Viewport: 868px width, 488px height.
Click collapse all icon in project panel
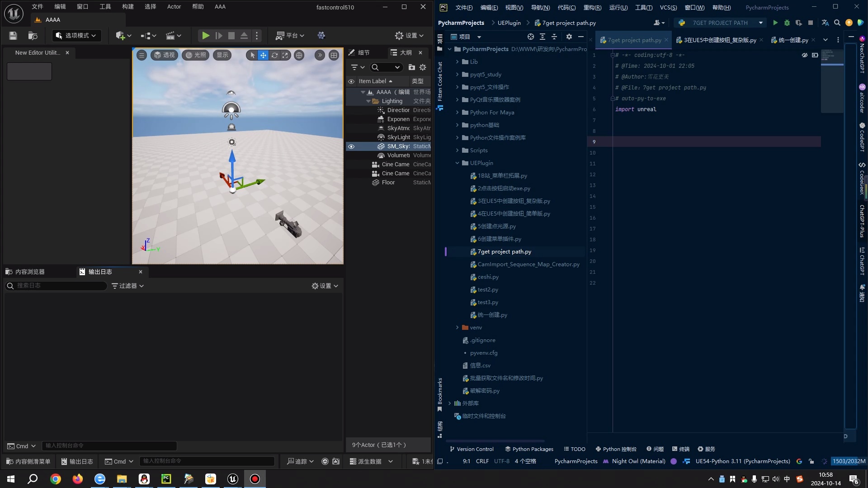tap(554, 37)
